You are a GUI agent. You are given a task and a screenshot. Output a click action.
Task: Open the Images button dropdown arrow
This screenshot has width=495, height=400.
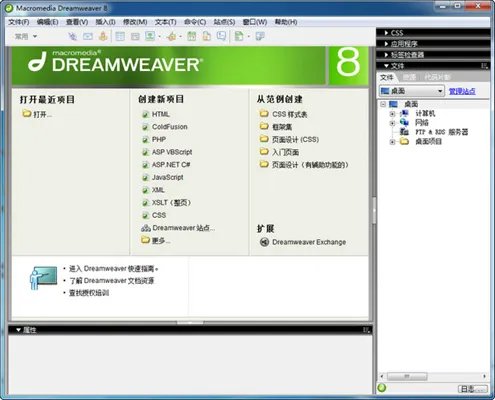159,36
